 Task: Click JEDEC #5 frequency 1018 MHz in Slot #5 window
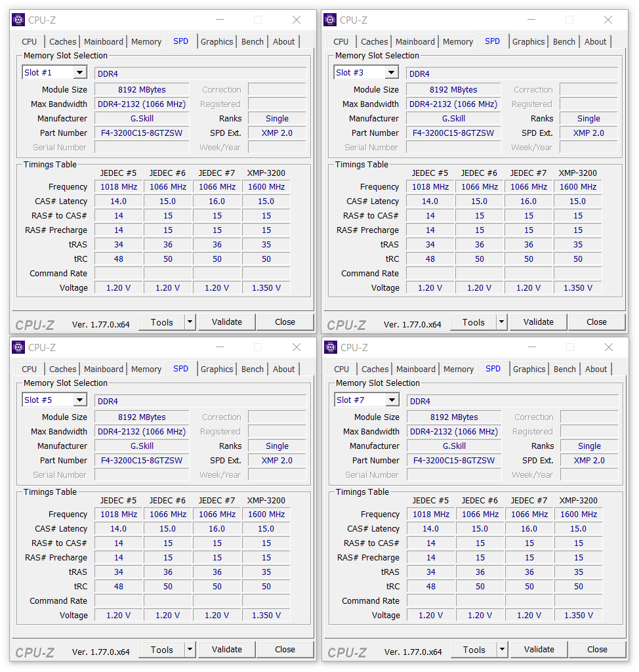tap(119, 514)
